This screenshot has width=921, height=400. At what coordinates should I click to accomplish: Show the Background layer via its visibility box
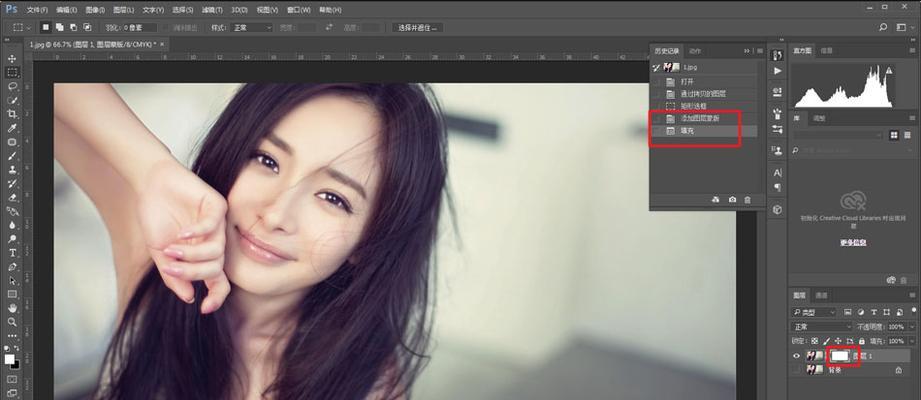(797, 370)
